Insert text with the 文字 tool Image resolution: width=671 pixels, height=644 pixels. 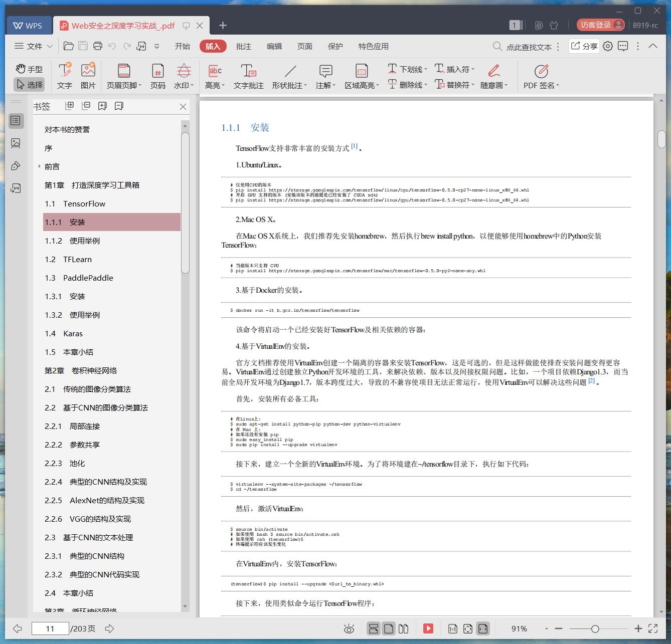(64, 76)
